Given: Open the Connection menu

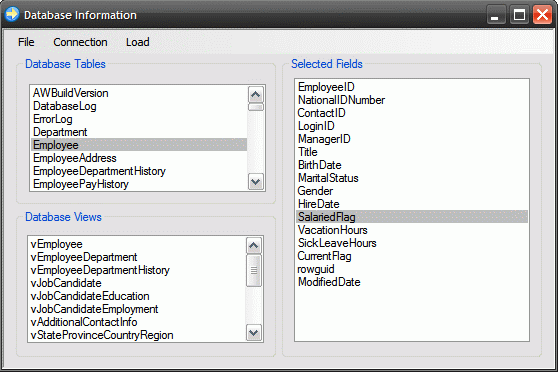Looking at the screenshot, I should pos(80,42).
